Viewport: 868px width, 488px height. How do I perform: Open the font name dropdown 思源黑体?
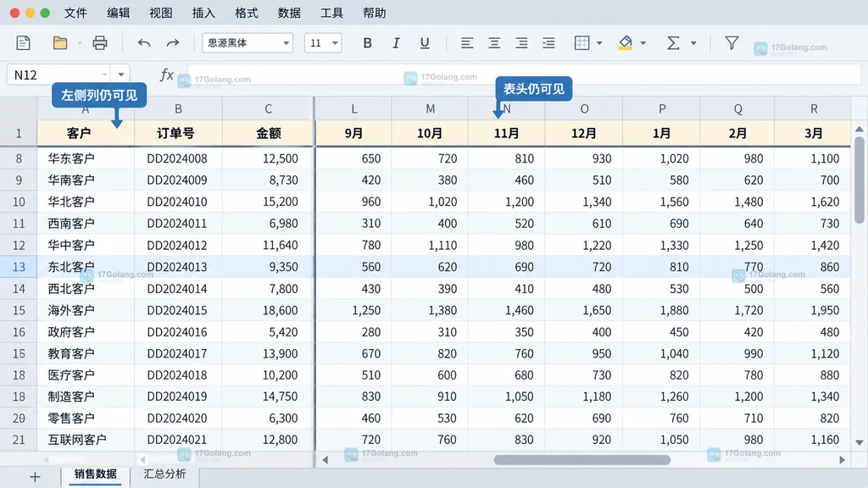point(248,42)
